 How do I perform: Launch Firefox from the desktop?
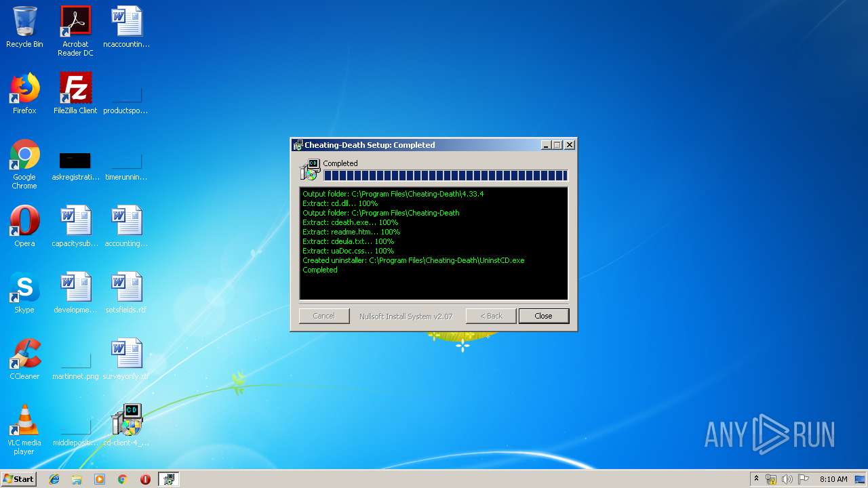tap(24, 94)
